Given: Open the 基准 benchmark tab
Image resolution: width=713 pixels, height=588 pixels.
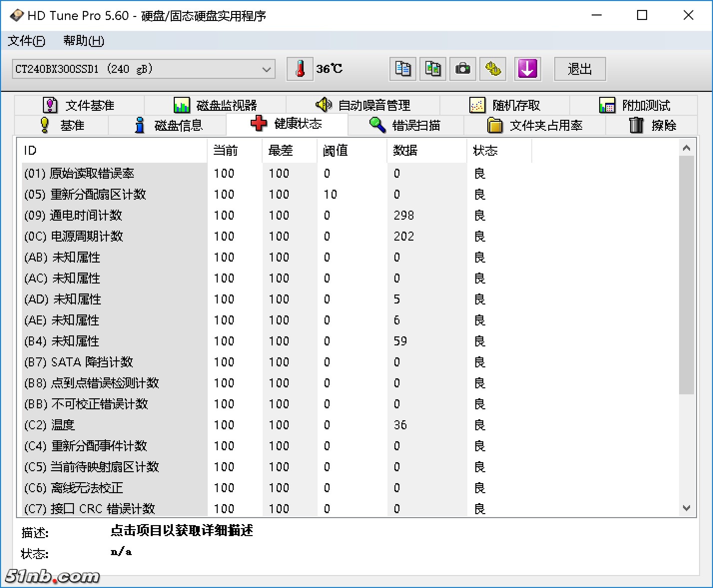Looking at the screenshot, I should coord(62,125).
